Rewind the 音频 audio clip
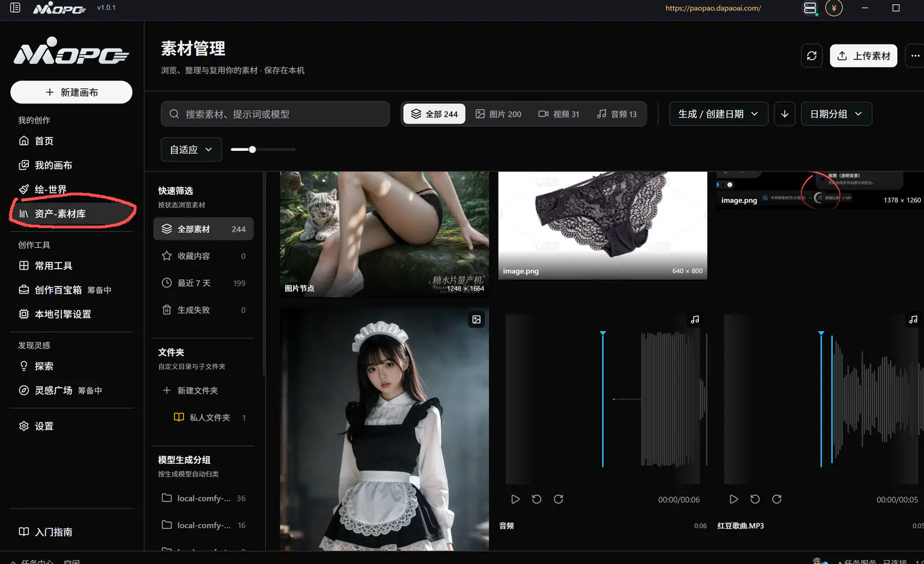 [536, 499]
